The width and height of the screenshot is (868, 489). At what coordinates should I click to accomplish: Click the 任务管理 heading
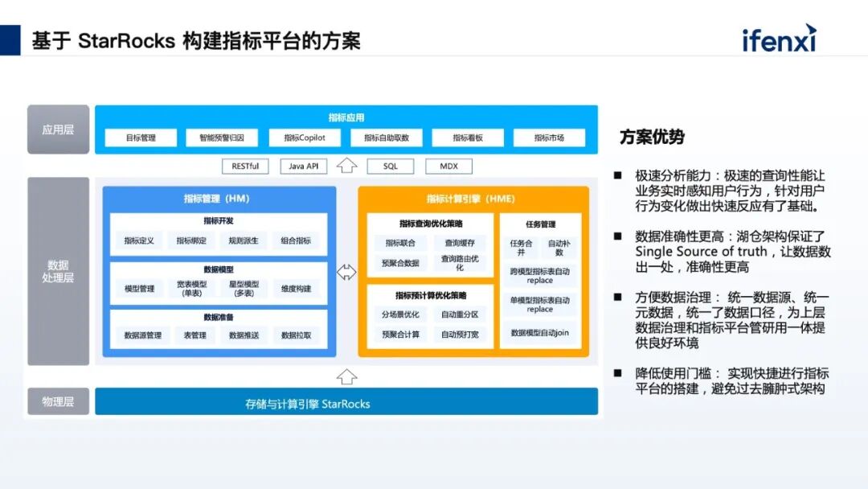540,224
